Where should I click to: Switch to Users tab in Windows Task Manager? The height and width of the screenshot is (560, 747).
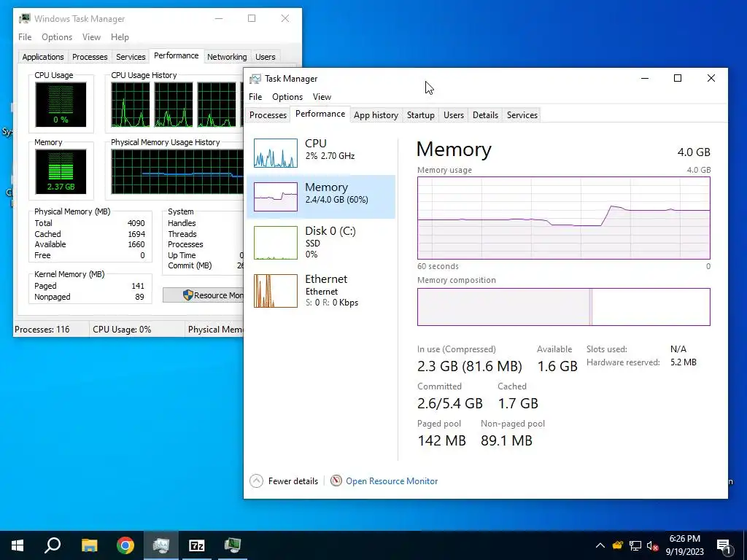click(x=266, y=57)
